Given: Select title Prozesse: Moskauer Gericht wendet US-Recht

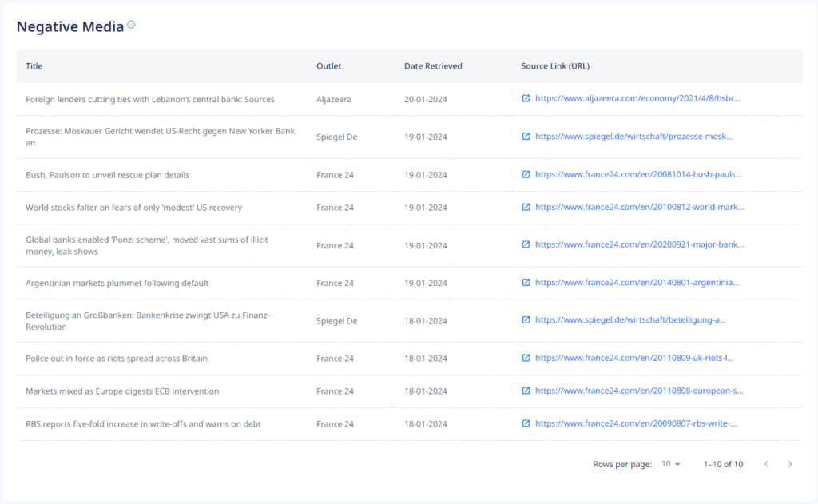Looking at the screenshot, I should 160,137.
